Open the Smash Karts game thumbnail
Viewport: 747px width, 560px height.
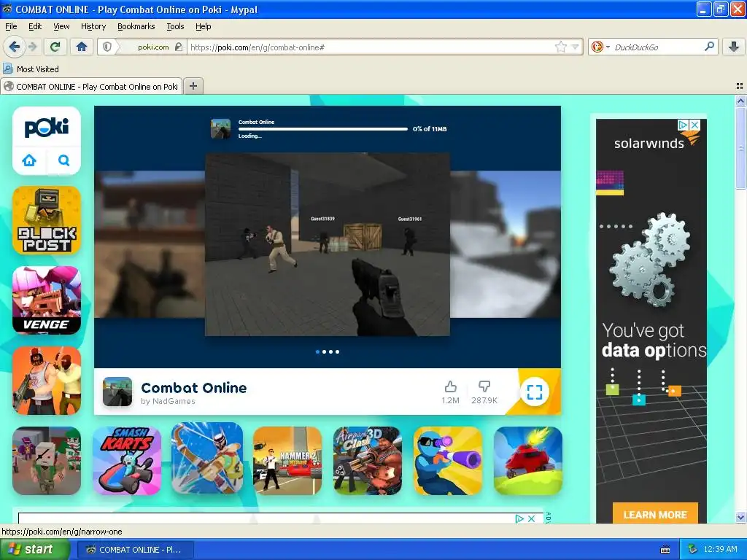(127, 461)
